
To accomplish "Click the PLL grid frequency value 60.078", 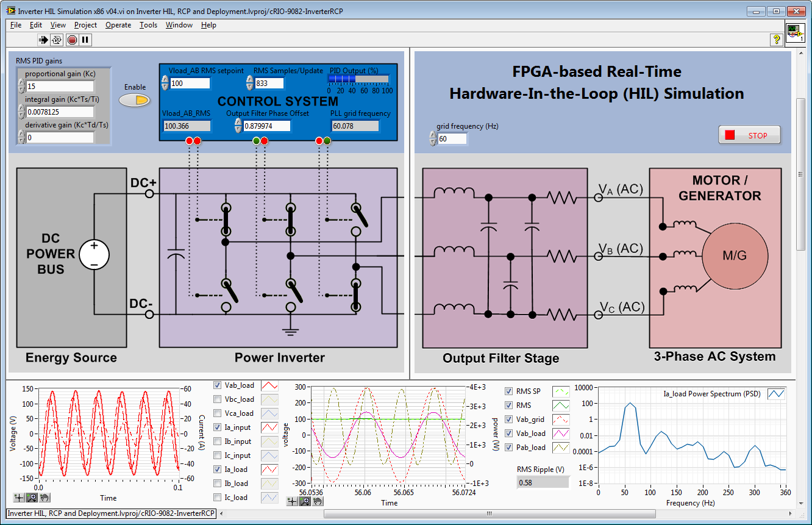I will tap(355, 126).
